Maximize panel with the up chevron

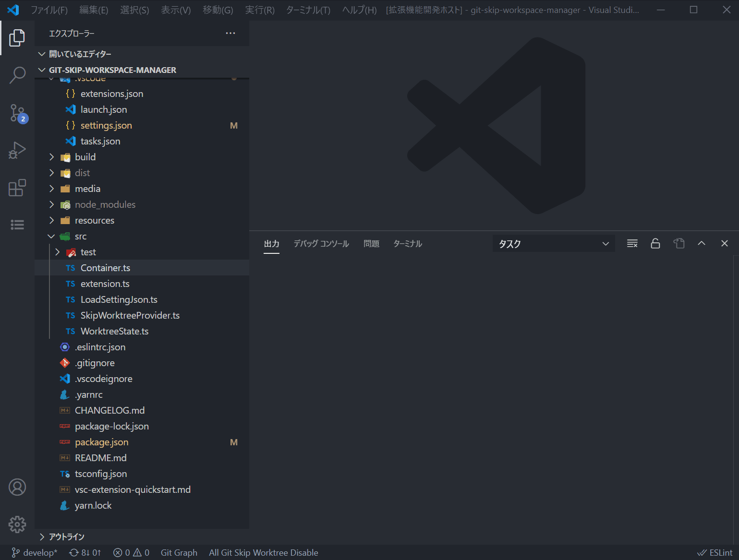click(x=702, y=244)
